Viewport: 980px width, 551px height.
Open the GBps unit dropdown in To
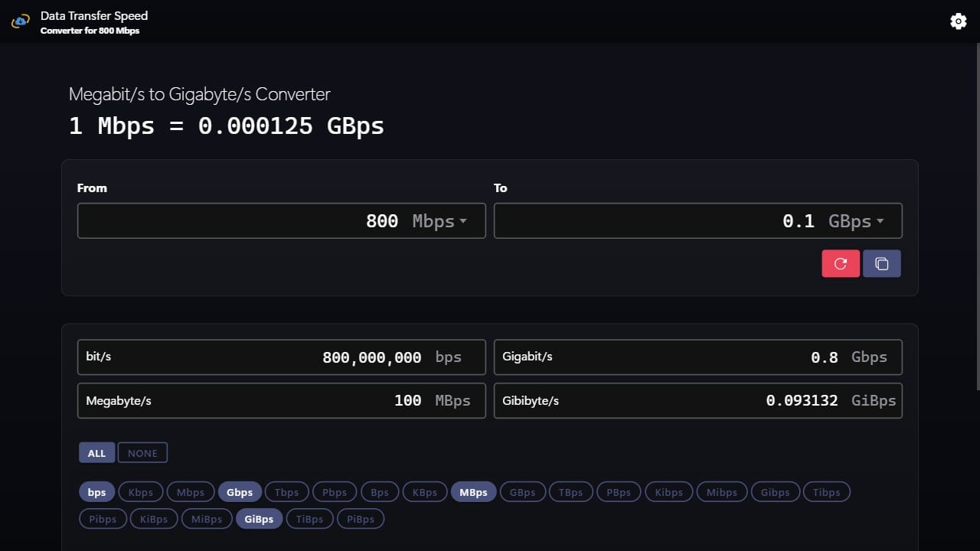coord(856,221)
